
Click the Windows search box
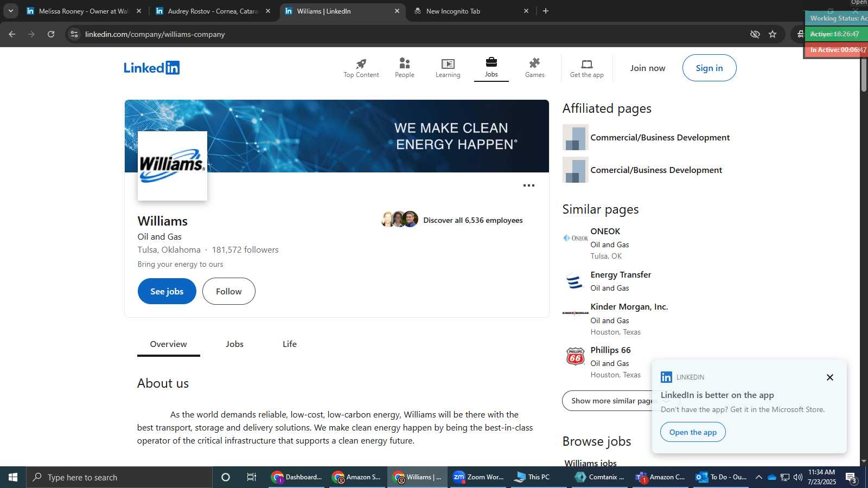(119, 477)
